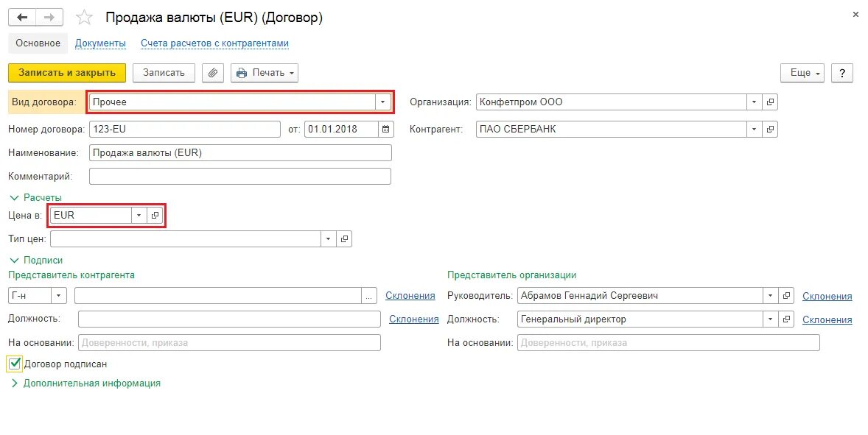The height and width of the screenshot is (435, 868).
Task: Switch to the Основное tab
Action: [38, 43]
